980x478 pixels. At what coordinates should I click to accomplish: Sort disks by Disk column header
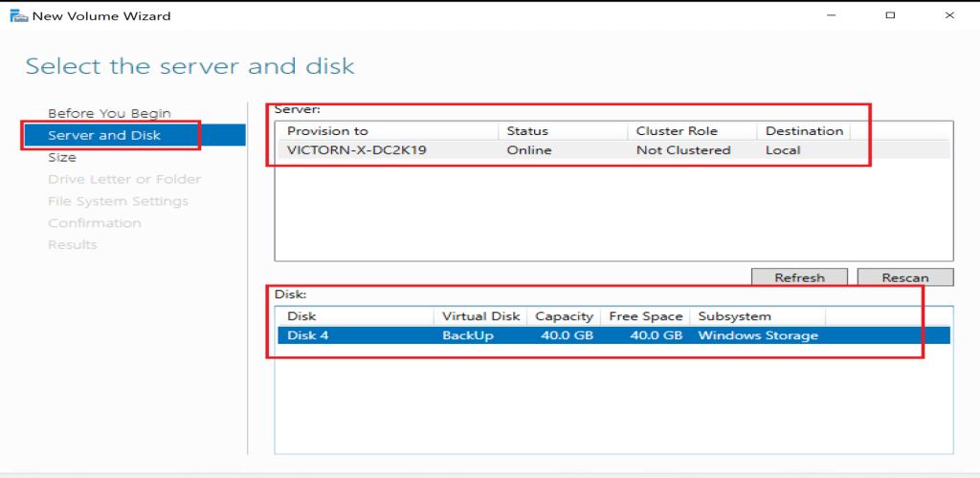point(301,316)
